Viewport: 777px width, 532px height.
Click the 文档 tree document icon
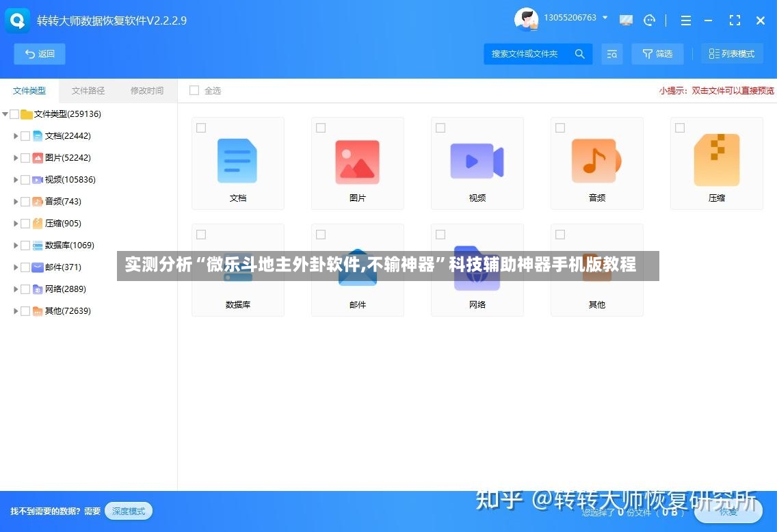(38, 135)
